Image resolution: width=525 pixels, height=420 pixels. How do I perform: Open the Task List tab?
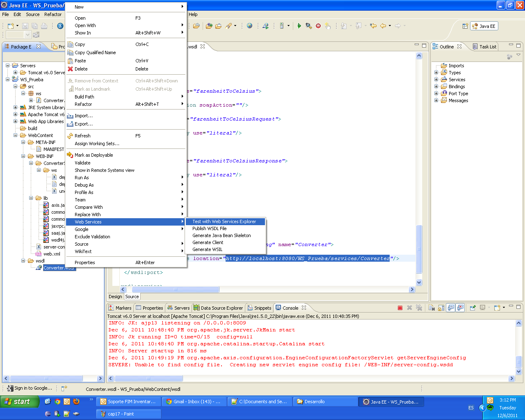(484, 47)
